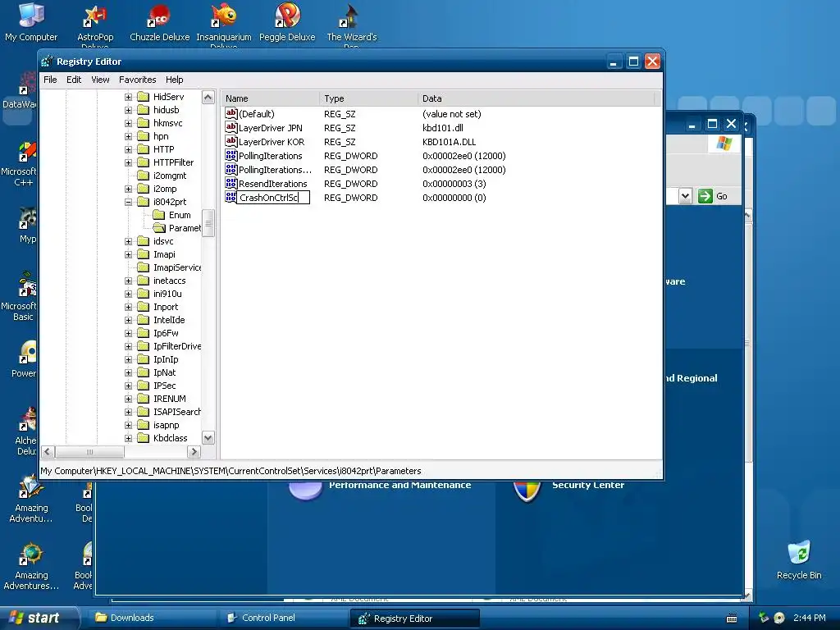Expand the IntelIde key
The image size is (840, 630).
128,321
